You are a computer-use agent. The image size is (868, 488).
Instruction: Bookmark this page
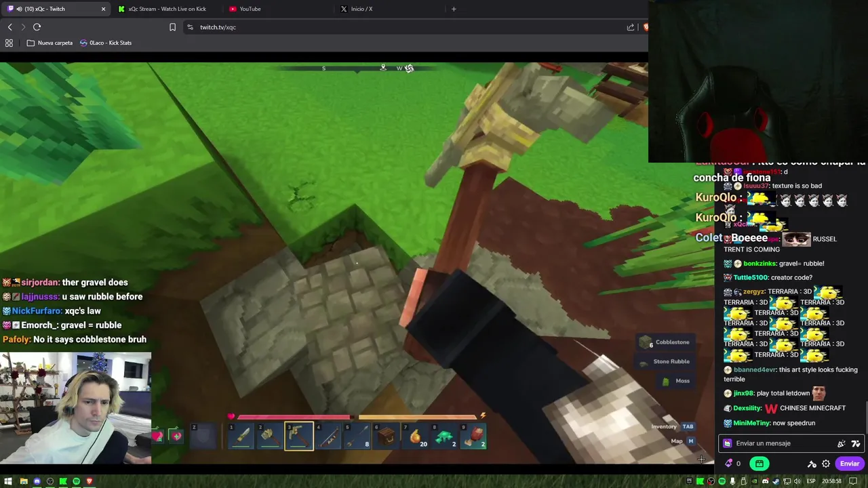pos(172,27)
